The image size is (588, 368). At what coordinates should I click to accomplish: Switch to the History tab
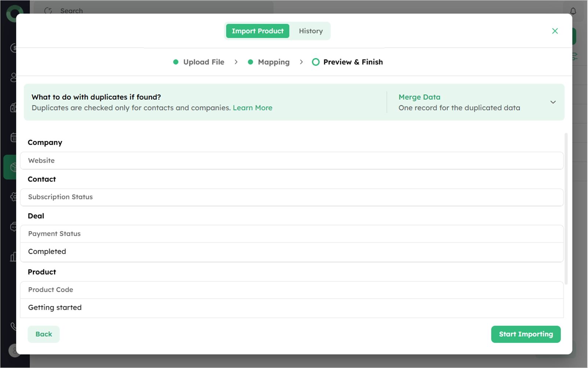tap(311, 31)
